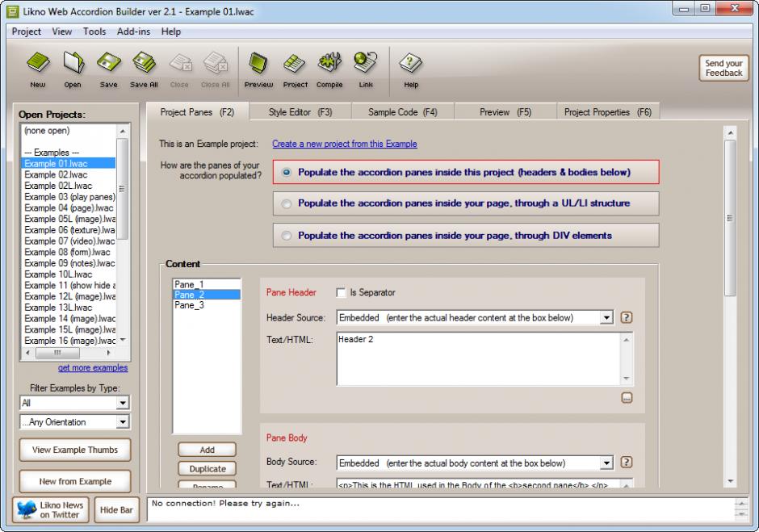
Task: Click the New from Example button
Action: coord(75,482)
